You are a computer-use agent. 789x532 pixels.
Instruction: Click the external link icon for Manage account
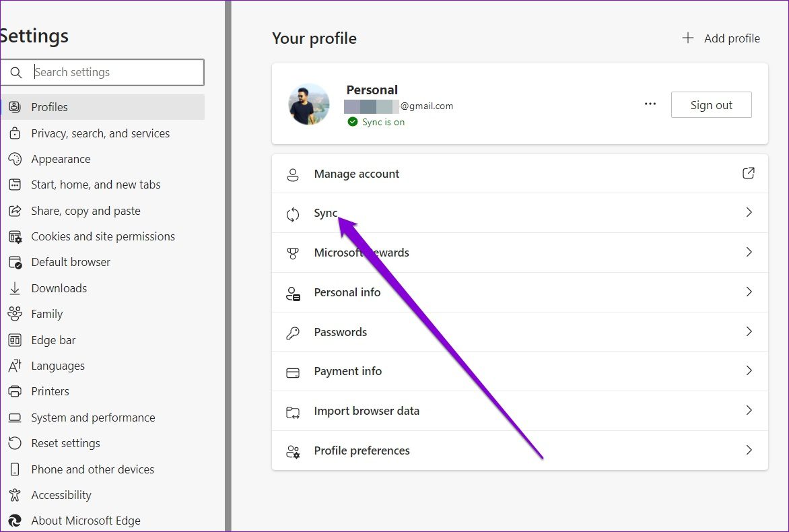[x=748, y=173]
